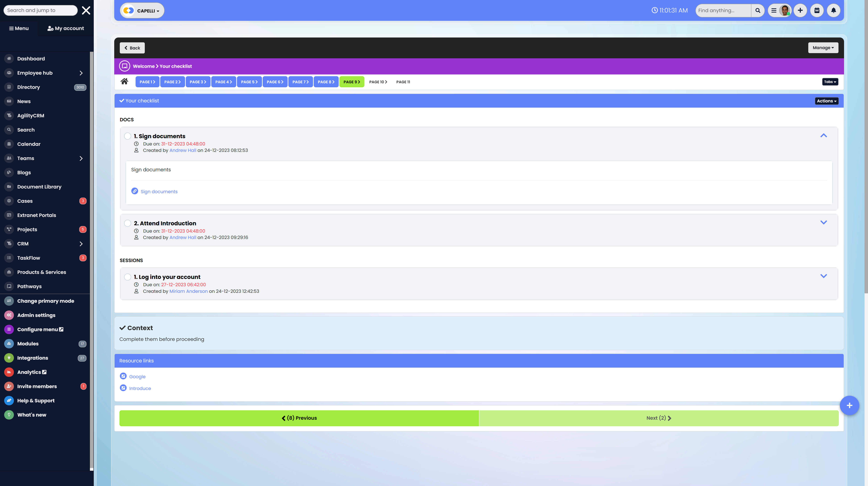This screenshot has width=868, height=486.
Task: Focus the Find anything search field
Action: tap(723, 10)
